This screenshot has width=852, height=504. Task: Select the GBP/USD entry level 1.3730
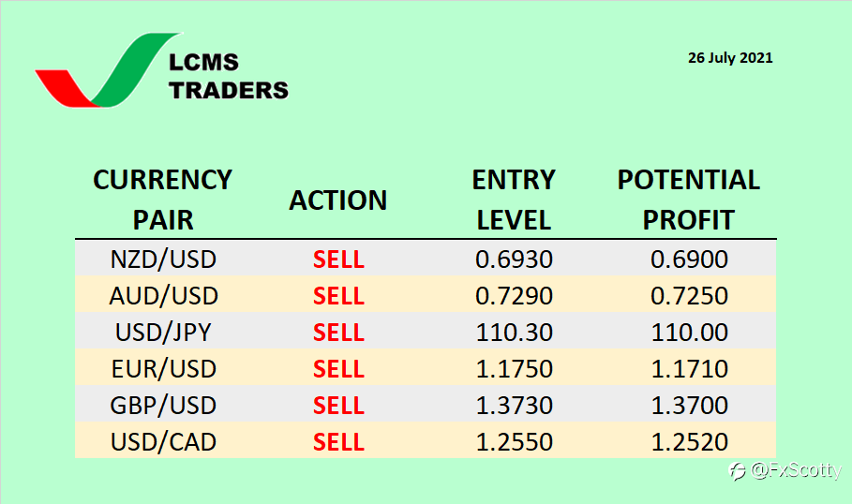514,405
